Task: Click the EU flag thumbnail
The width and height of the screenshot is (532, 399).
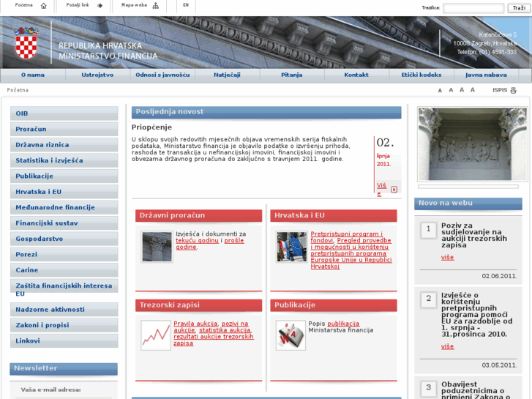Action: (292, 247)
